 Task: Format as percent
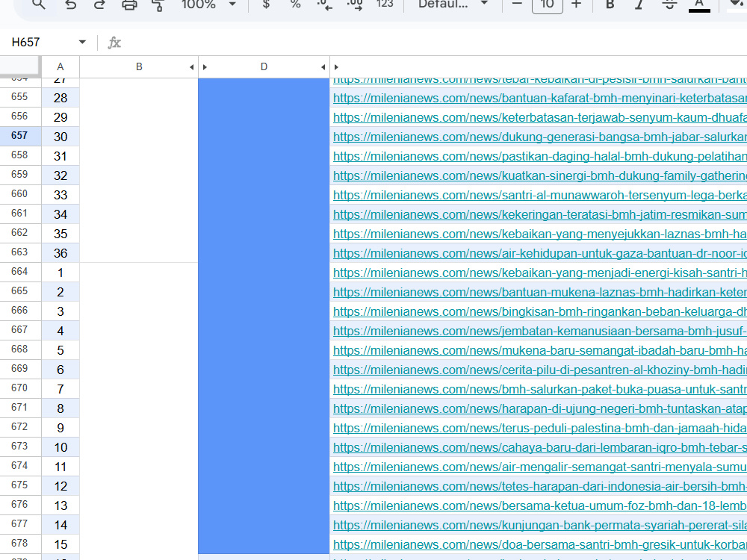pyautogui.click(x=295, y=4)
